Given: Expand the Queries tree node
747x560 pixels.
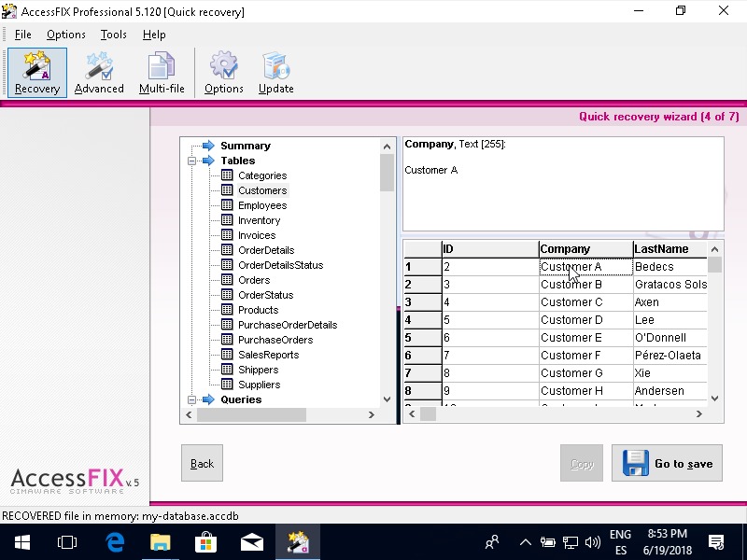Looking at the screenshot, I should [191, 399].
